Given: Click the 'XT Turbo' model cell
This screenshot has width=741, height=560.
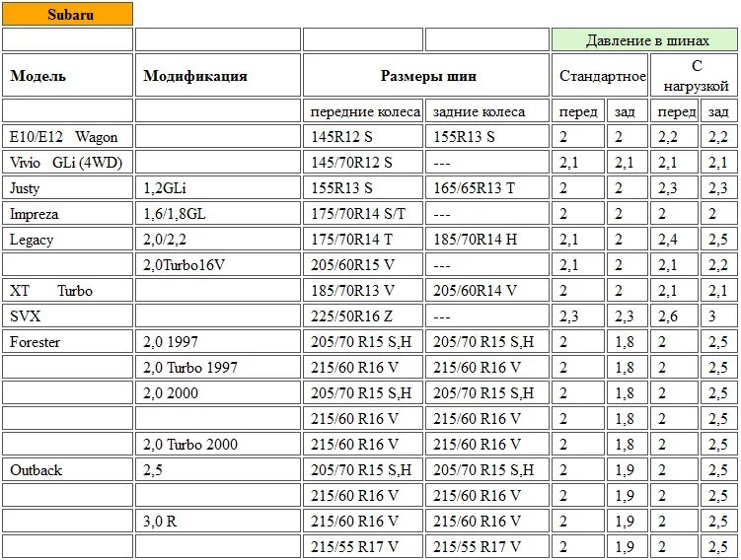Looking at the screenshot, I should point(67,291).
